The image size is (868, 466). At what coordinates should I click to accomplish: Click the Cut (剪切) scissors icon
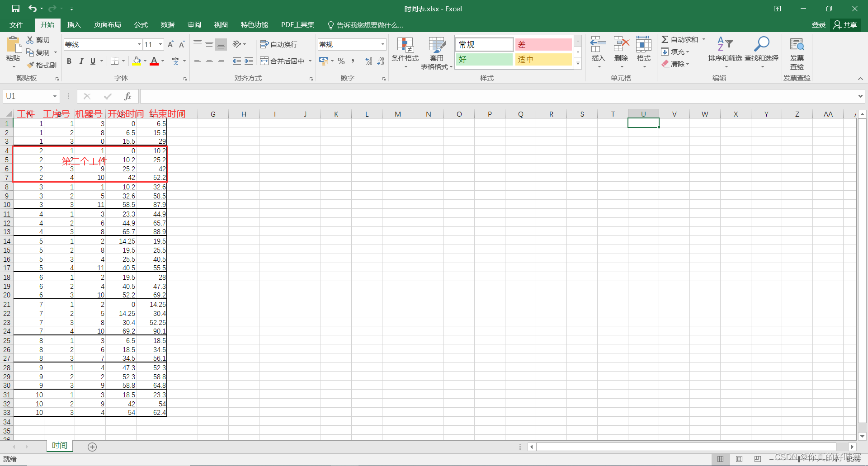30,40
